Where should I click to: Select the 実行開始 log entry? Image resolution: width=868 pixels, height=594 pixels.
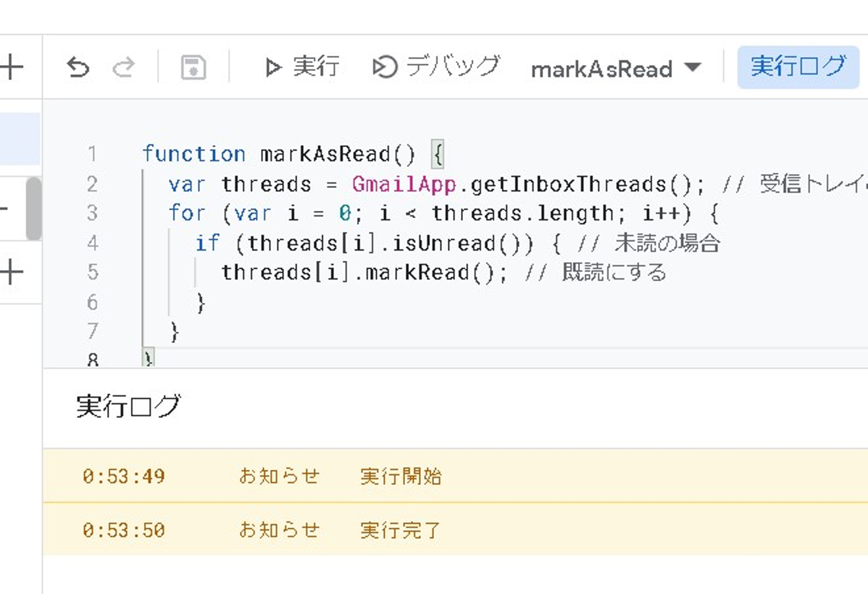pos(401,476)
